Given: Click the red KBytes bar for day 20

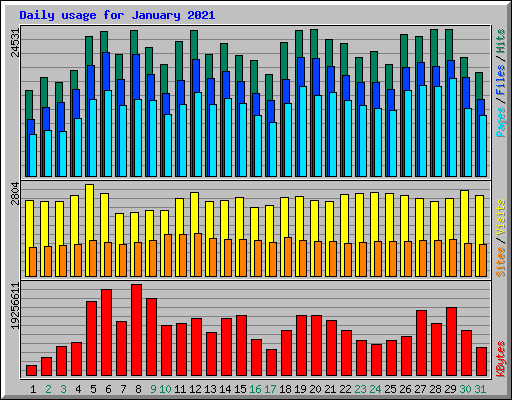Looking at the screenshot, I should pos(316,346).
